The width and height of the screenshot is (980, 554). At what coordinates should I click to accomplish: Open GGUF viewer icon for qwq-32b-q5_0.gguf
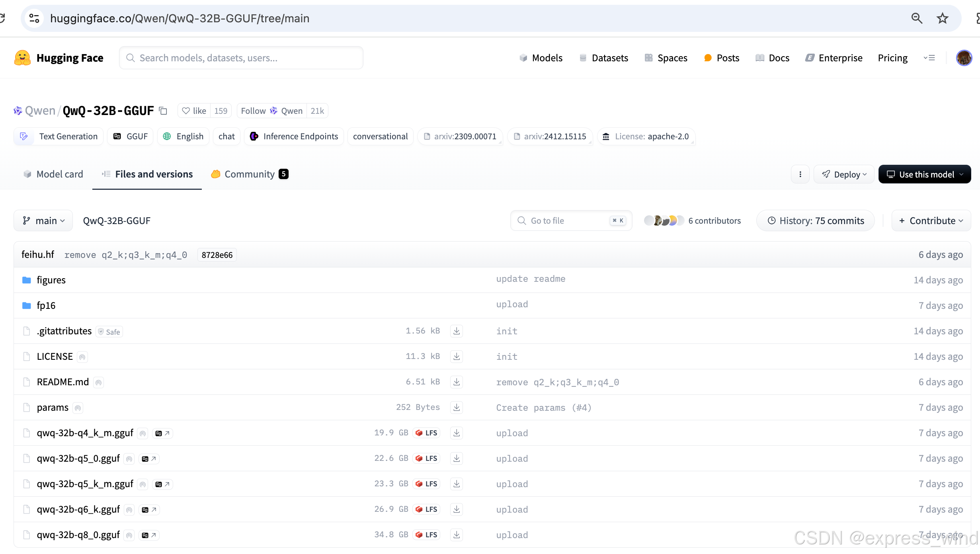pyautogui.click(x=149, y=458)
